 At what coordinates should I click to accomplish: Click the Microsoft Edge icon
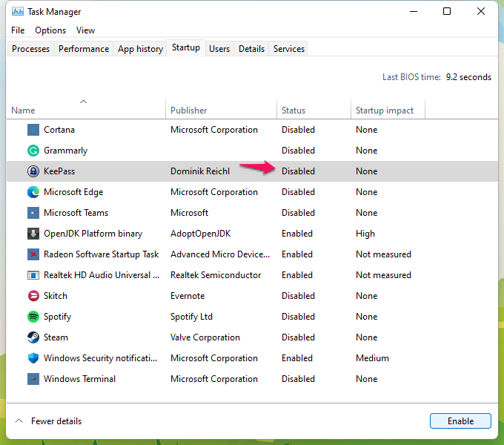(33, 192)
